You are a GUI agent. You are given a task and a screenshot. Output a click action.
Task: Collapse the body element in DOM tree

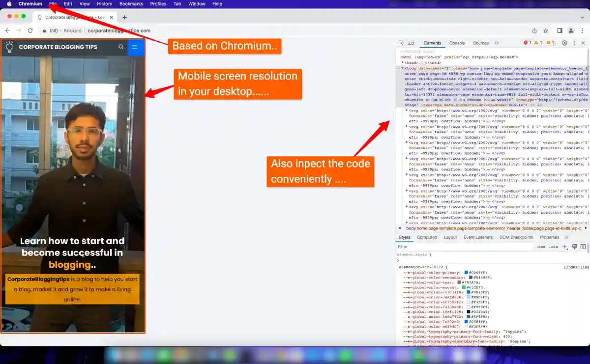[403, 68]
